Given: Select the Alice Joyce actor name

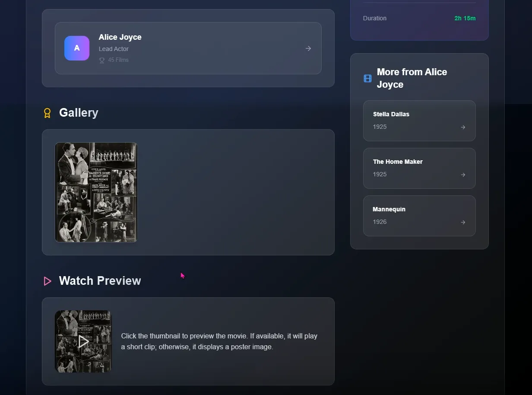Looking at the screenshot, I should [x=120, y=37].
